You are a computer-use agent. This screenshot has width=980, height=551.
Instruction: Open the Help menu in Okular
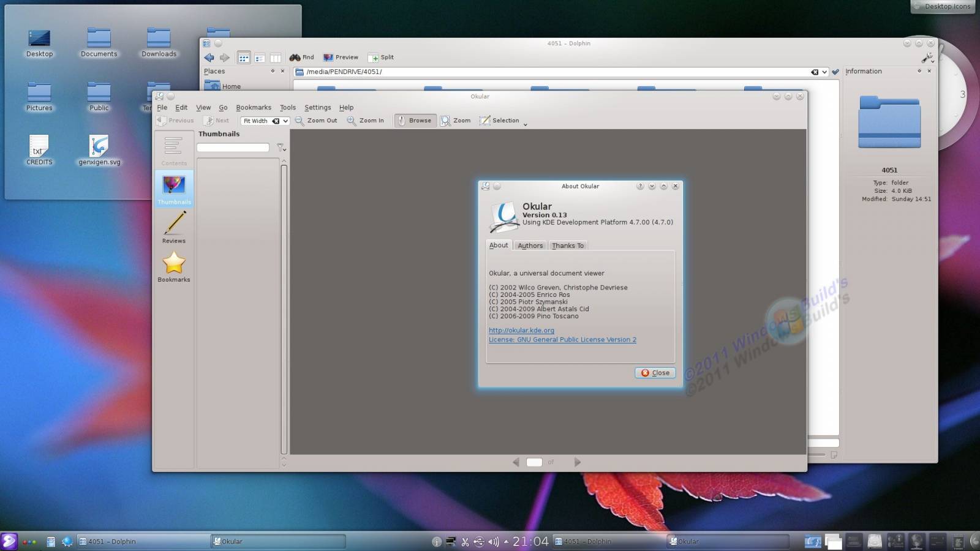tap(347, 107)
